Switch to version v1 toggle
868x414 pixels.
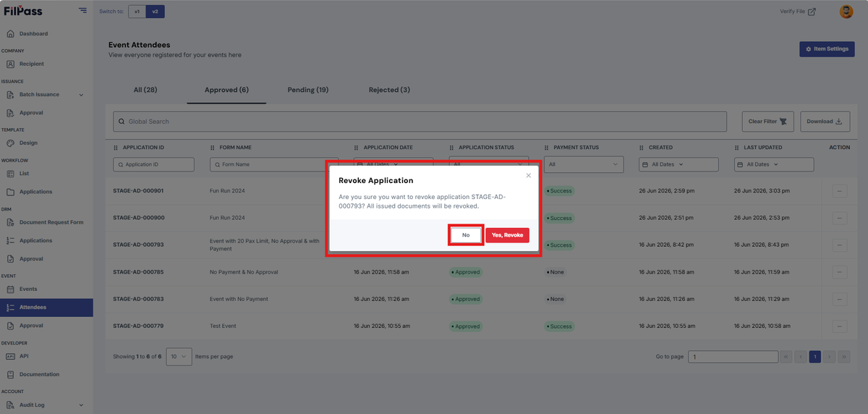(x=137, y=12)
